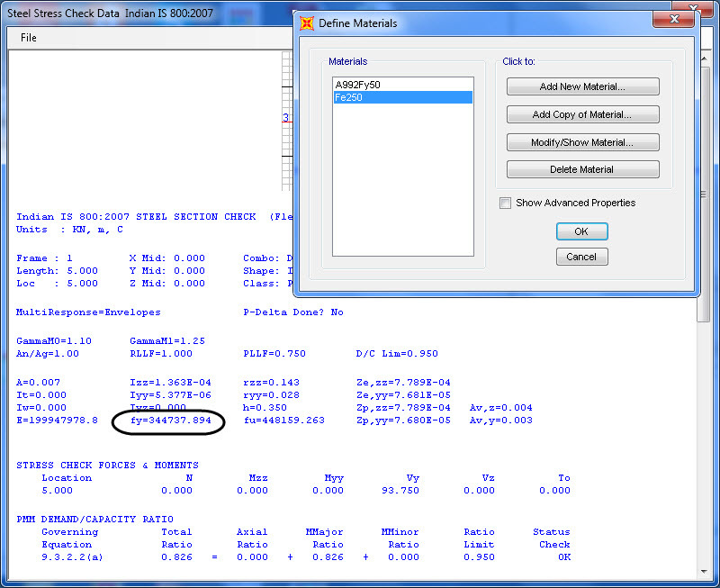Confirm with the OK button
This screenshot has height=588, width=720.
[x=581, y=231]
